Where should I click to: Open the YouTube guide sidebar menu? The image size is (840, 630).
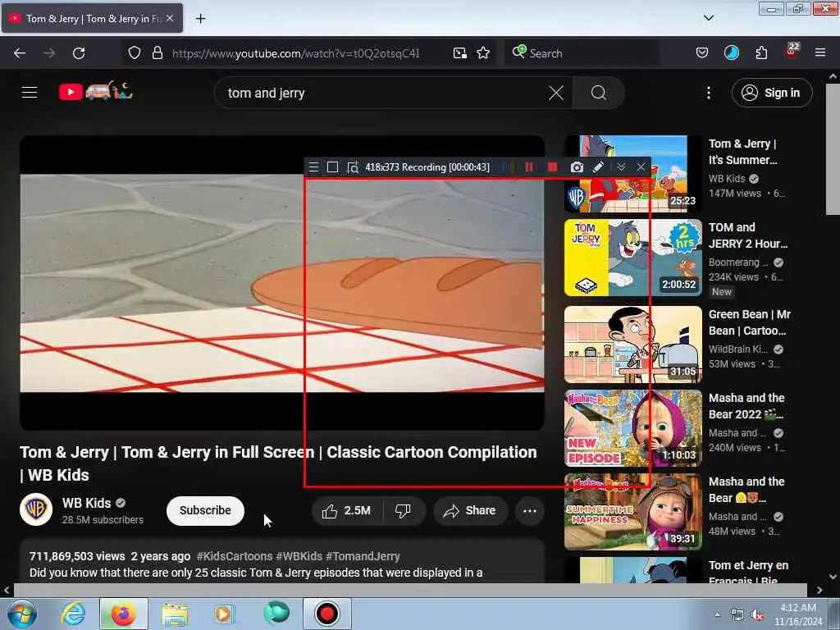tap(30, 93)
